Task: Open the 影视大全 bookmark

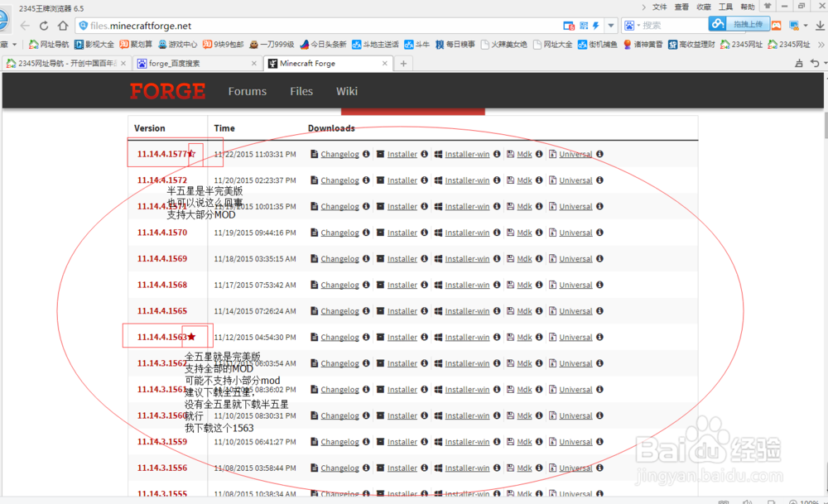Action: click(x=94, y=45)
